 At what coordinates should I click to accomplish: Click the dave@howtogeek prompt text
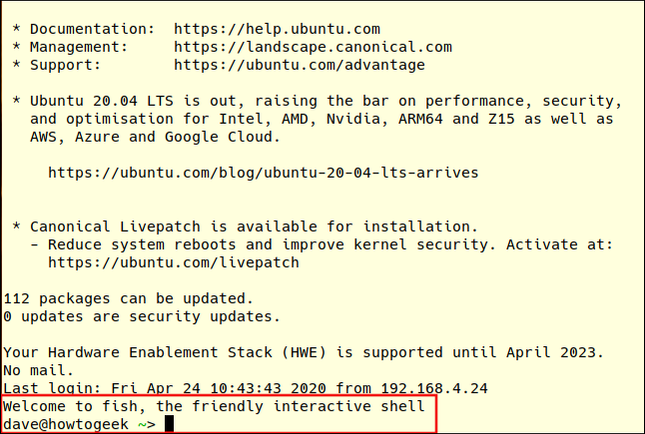coord(68,425)
